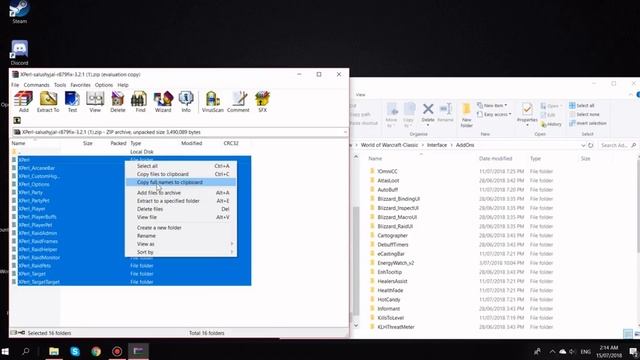640x360 pixels.
Task: Choose Extract to a specified folder
Action: (181, 201)
